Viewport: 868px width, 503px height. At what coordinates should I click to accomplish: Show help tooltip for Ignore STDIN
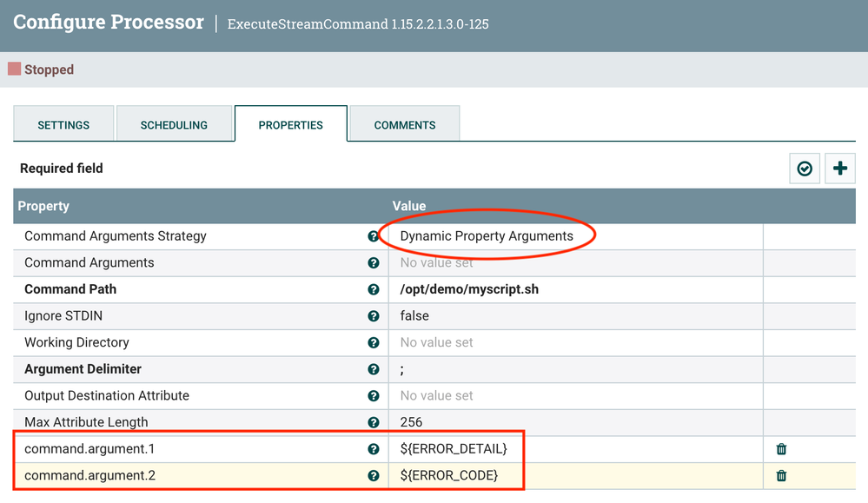point(374,316)
